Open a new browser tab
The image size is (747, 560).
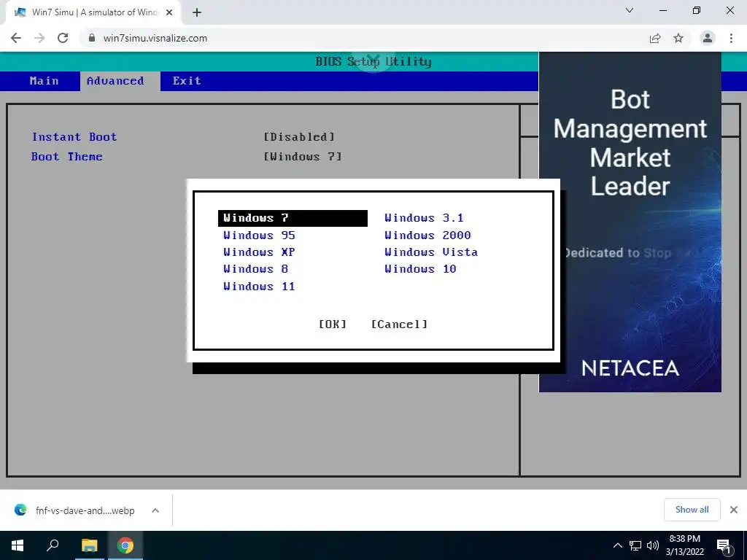point(197,12)
